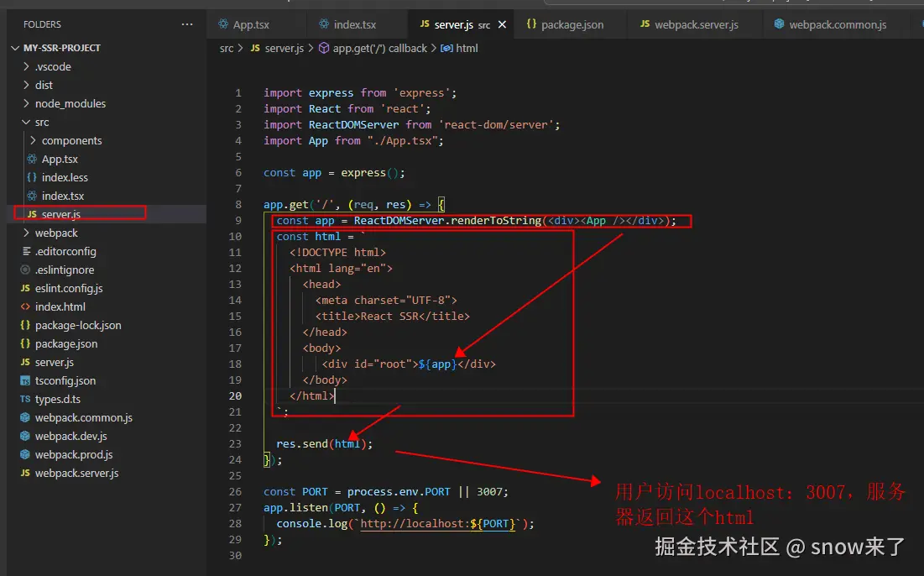The image size is (924, 576).
Task: Click the braces icon beside index.less
Action: coord(32,177)
